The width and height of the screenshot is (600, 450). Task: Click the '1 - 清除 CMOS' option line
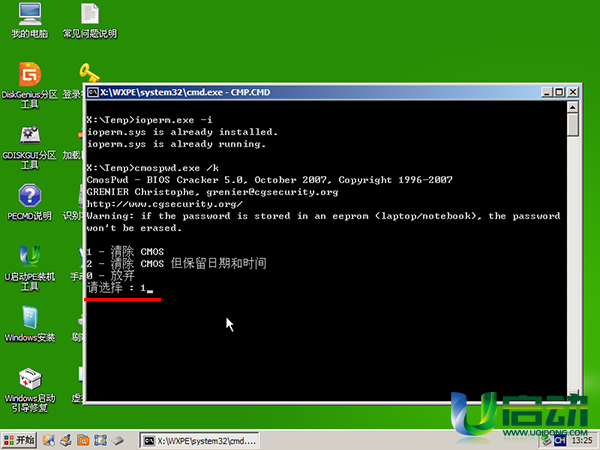click(x=125, y=251)
